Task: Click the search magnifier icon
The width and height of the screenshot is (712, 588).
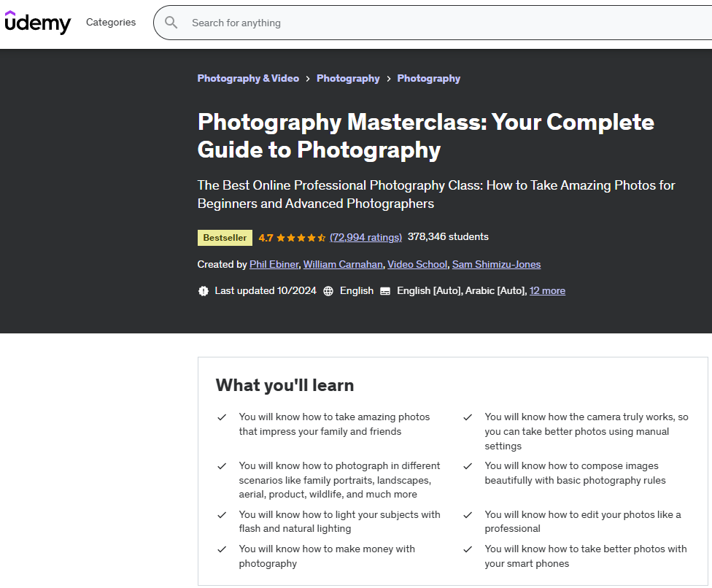Action: [x=171, y=23]
